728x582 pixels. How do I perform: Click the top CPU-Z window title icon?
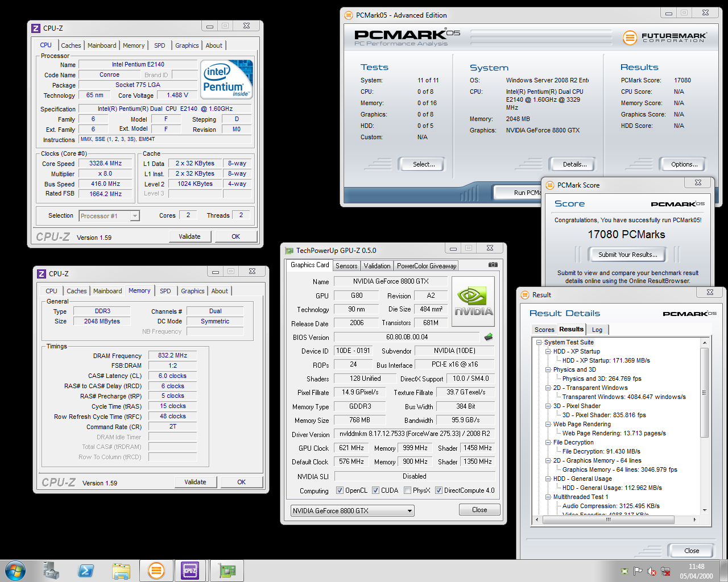pos(36,28)
